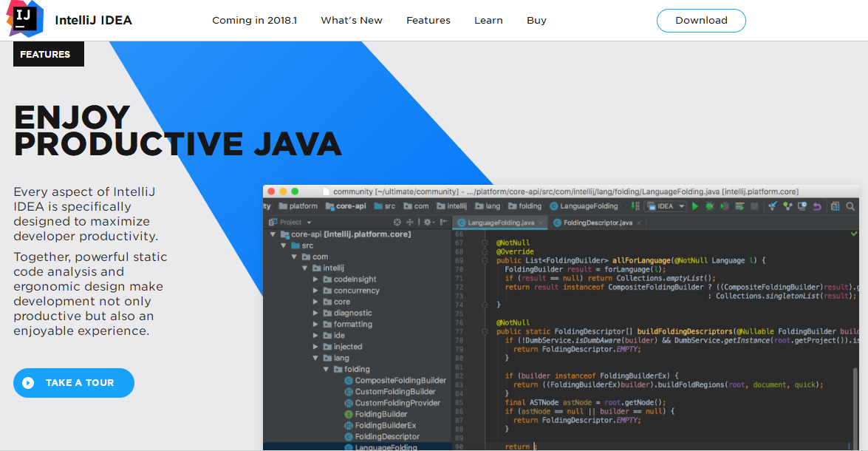Expand the injected folder arrow
The width and height of the screenshot is (868, 451).
click(x=315, y=346)
